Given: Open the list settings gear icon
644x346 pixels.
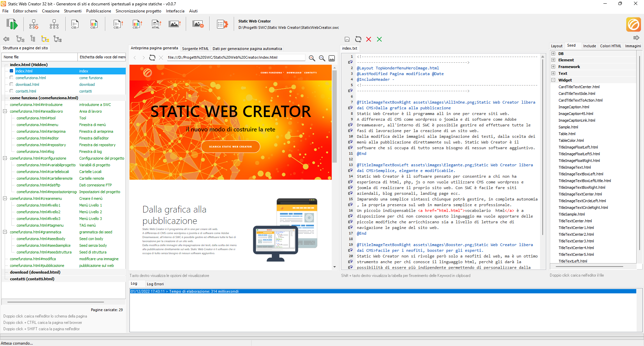Looking at the screenshot, I should tap(222, 24).
